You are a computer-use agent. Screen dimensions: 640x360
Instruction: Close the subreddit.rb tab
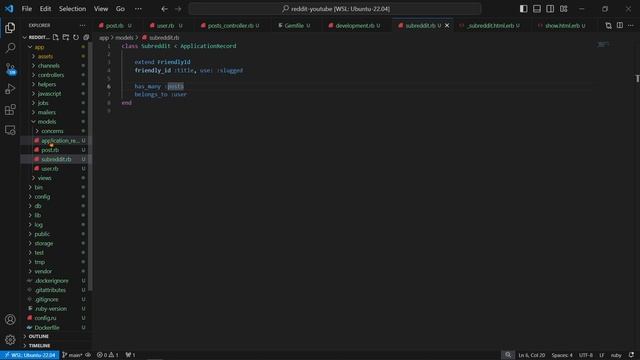click(x=447, y=25)
